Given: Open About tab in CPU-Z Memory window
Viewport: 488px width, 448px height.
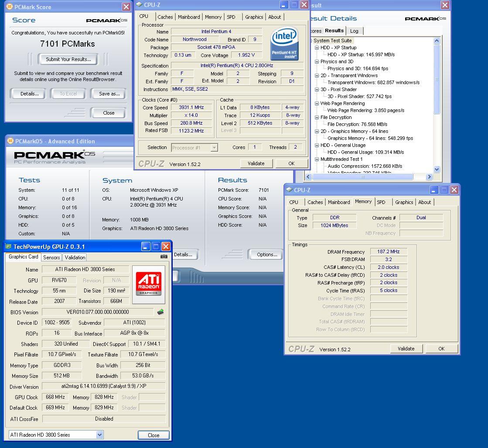Looking at the screenshot, I should (424, 202).
